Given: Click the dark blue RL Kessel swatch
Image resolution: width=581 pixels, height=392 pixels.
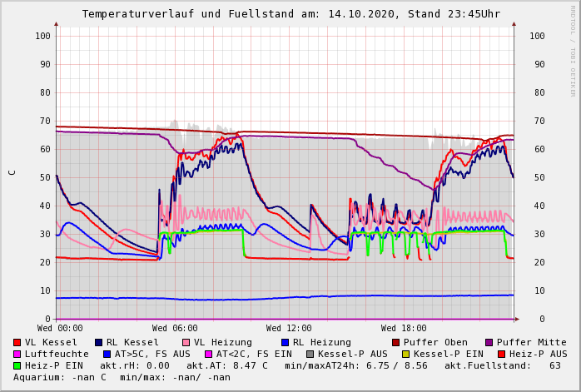Looking at the screenshot, I should click(98, 342).
